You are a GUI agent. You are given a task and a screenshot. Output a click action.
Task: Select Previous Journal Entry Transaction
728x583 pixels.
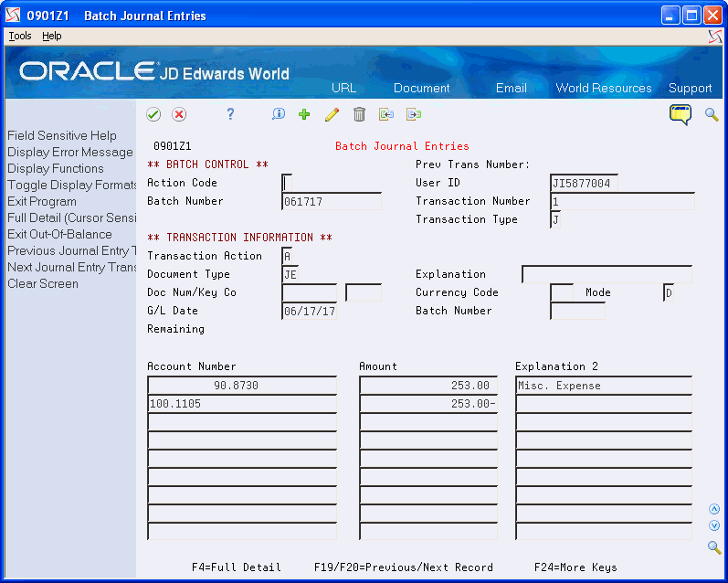(72, 251)
